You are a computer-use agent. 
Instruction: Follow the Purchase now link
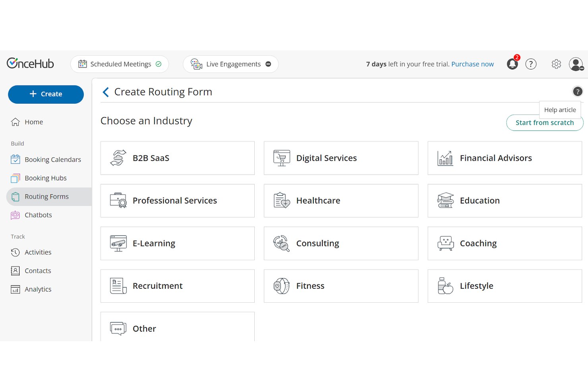point(472,64)
